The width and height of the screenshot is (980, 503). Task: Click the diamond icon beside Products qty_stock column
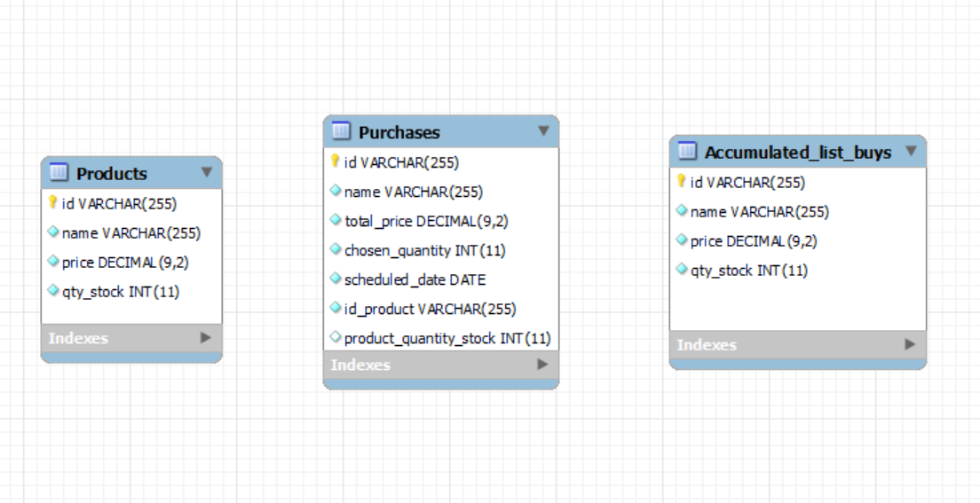(53, 291)
